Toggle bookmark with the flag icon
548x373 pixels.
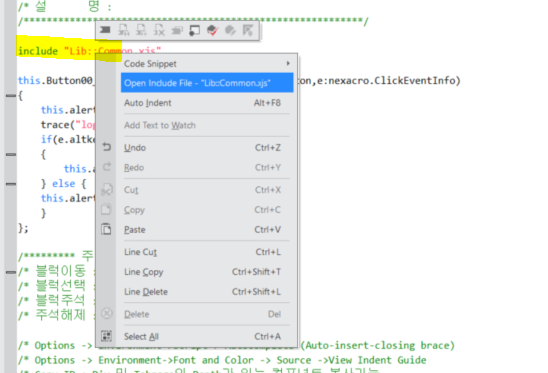click(105, 30)
